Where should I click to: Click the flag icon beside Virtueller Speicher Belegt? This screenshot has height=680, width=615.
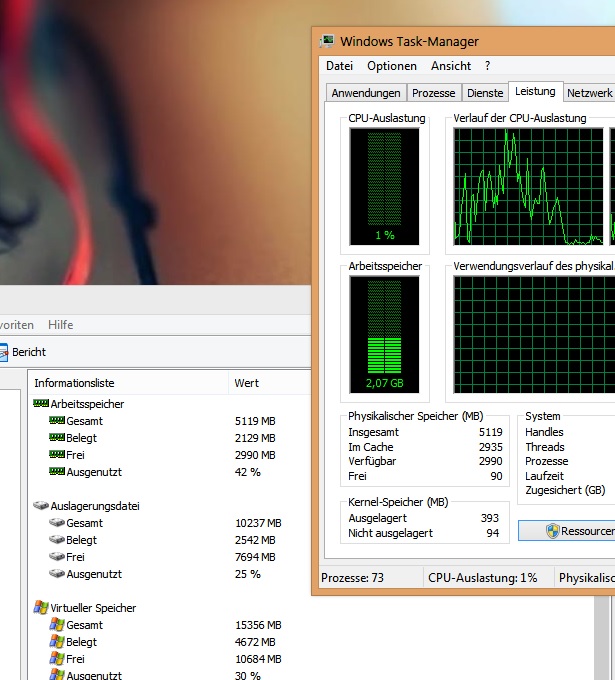coord(57,641)
